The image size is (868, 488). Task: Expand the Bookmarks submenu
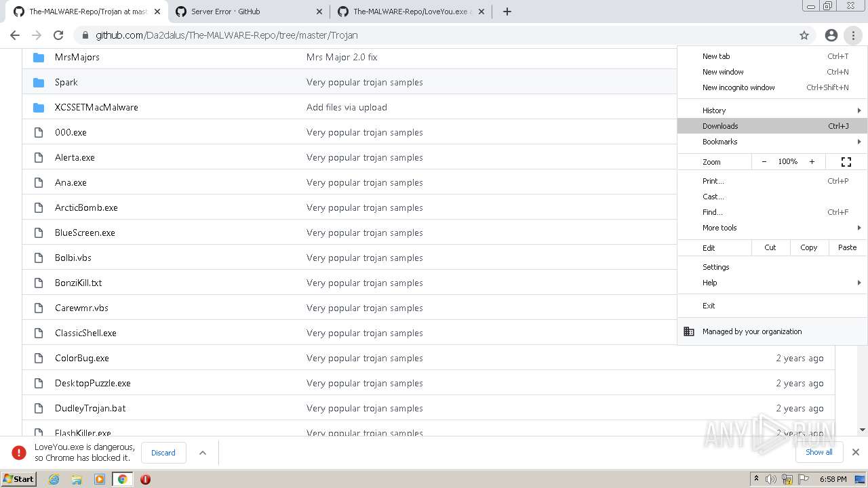859,142
